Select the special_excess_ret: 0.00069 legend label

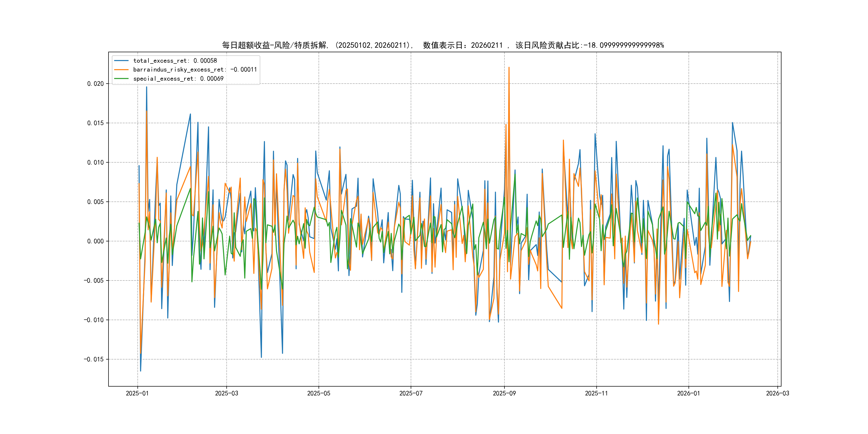click(x=178, y=78)
